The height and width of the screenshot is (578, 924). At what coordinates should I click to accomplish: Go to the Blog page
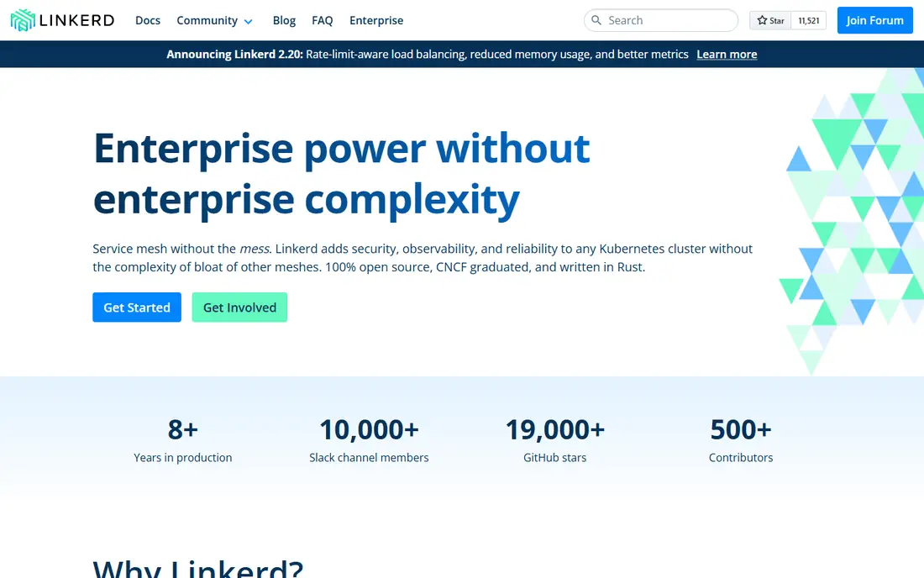pyautogui.click(x=284, y=20)
